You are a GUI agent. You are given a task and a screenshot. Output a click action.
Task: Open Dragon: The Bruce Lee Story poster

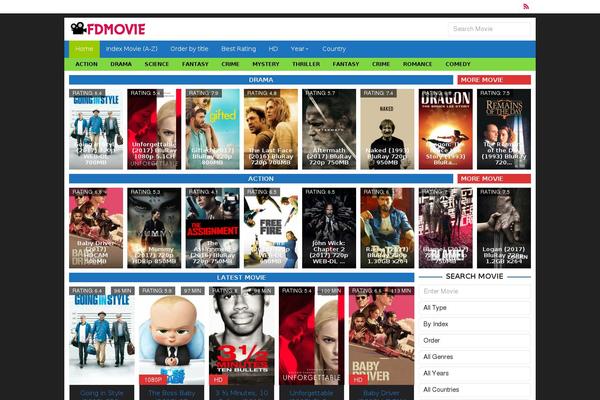[445, 129]
